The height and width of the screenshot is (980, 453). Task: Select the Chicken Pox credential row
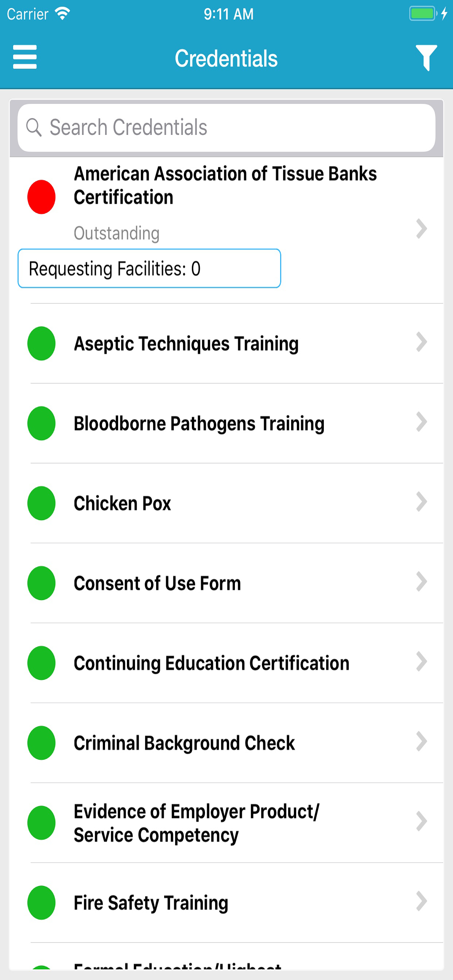[226, 503]
